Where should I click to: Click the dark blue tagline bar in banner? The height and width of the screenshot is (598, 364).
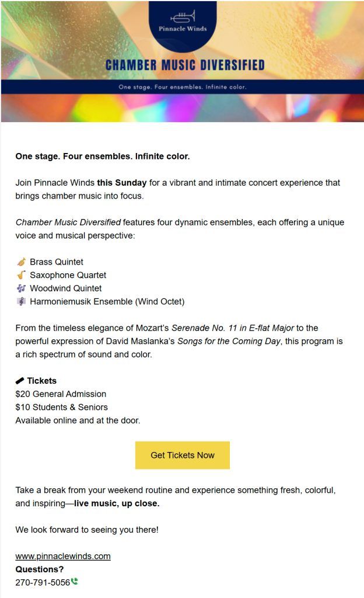click(x=182, y=87)
